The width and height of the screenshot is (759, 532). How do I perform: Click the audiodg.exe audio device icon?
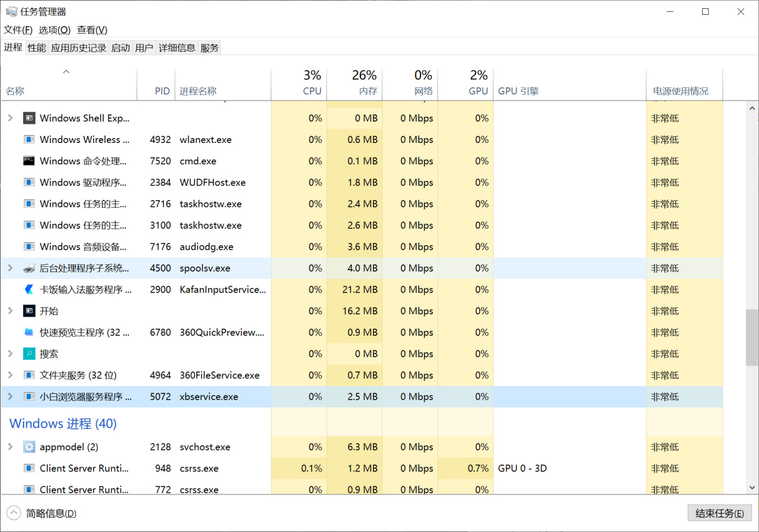29,246
